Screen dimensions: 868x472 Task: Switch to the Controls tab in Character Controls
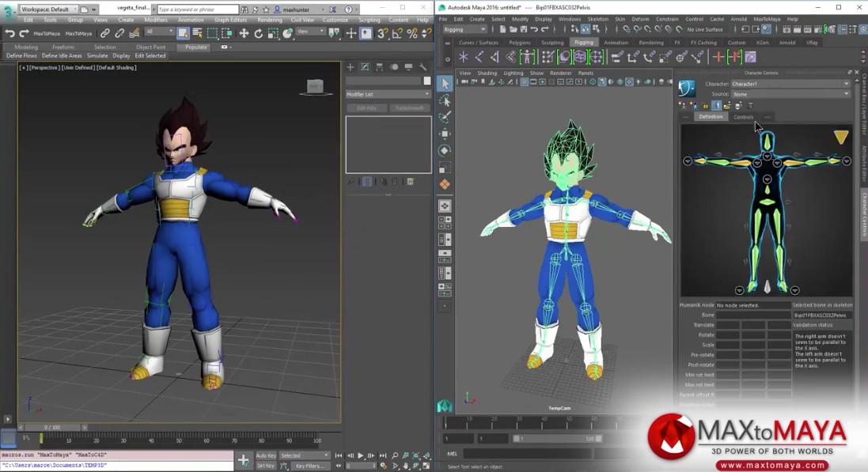(744, 117)
